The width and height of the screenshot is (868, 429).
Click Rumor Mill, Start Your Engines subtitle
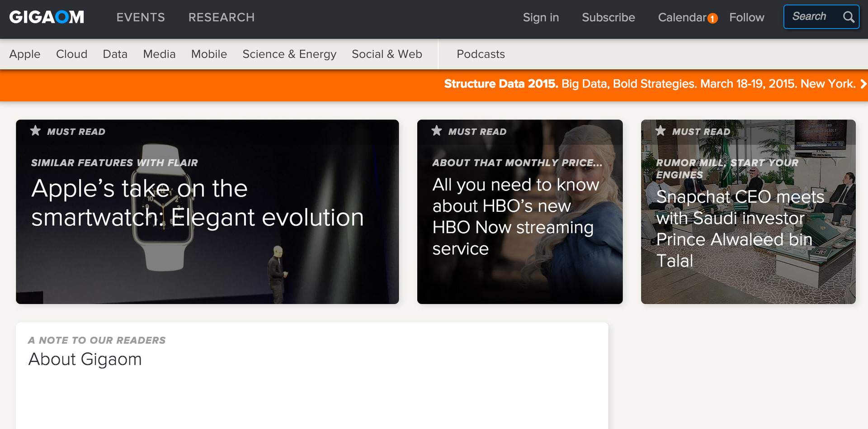click(727, 169)
